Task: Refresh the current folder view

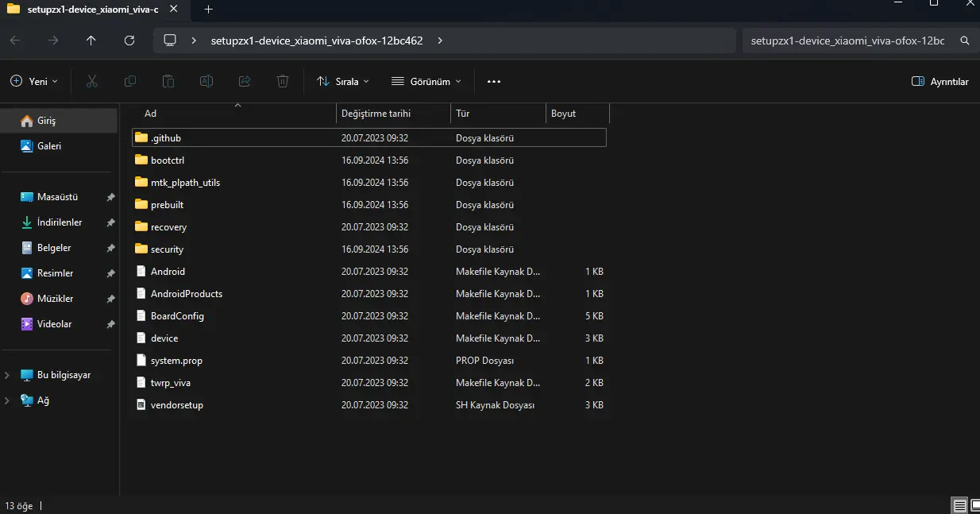Action: coord(129,41)
